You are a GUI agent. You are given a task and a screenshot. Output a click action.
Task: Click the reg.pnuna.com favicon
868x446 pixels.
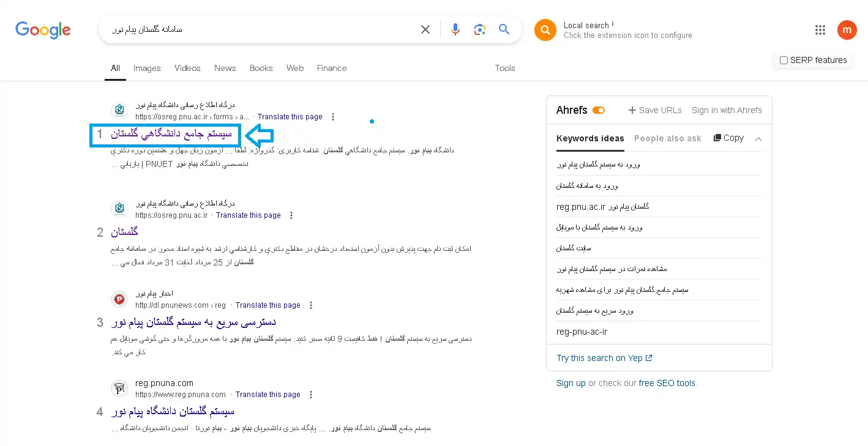(x=119, y=388)
